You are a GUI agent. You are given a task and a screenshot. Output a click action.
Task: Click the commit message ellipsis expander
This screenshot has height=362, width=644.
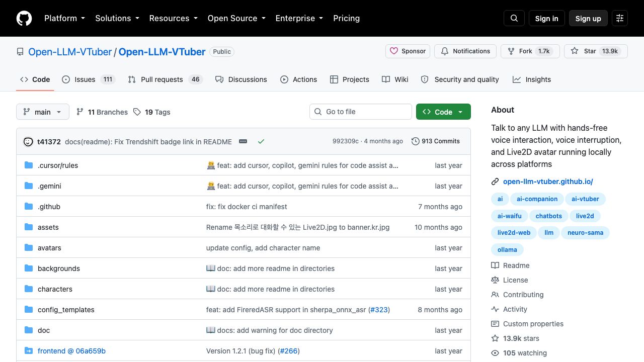243,141
